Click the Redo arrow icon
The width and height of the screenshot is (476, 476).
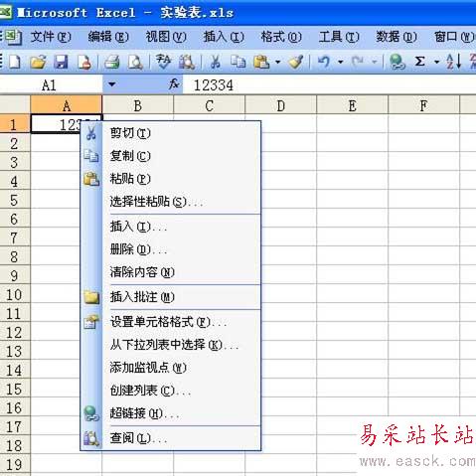(358, 62)
